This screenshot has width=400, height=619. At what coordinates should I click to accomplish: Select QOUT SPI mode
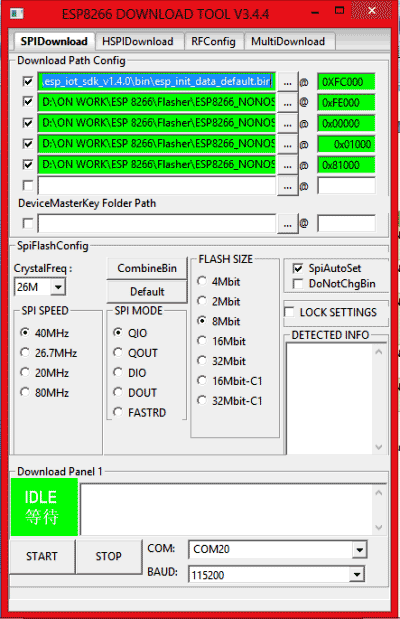click(x=135, y=353)
